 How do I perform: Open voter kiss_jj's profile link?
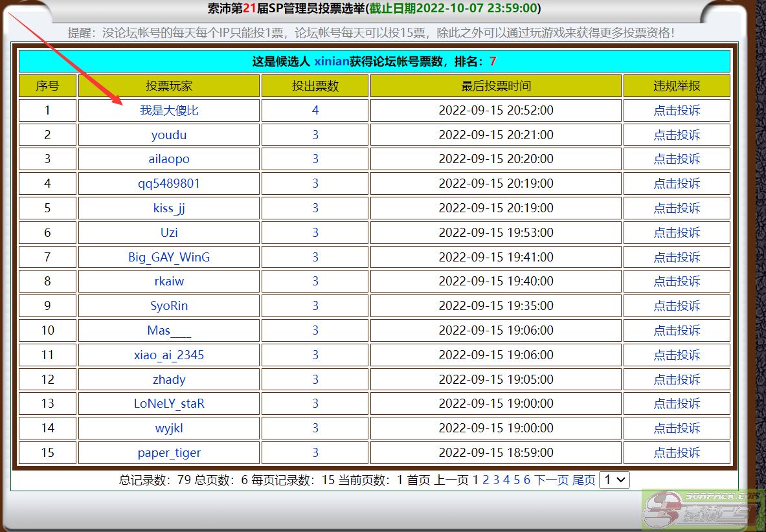pos(169,208)
